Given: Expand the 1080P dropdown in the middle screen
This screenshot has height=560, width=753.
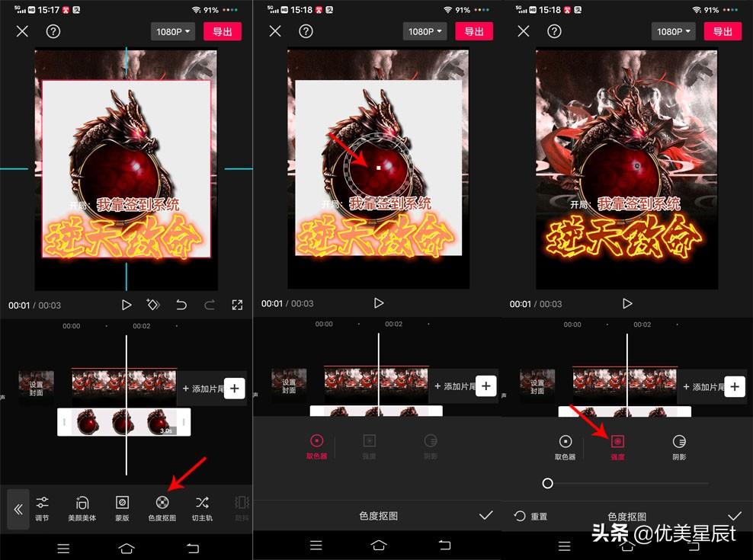Looking at the screenshot, I should 425,31.
